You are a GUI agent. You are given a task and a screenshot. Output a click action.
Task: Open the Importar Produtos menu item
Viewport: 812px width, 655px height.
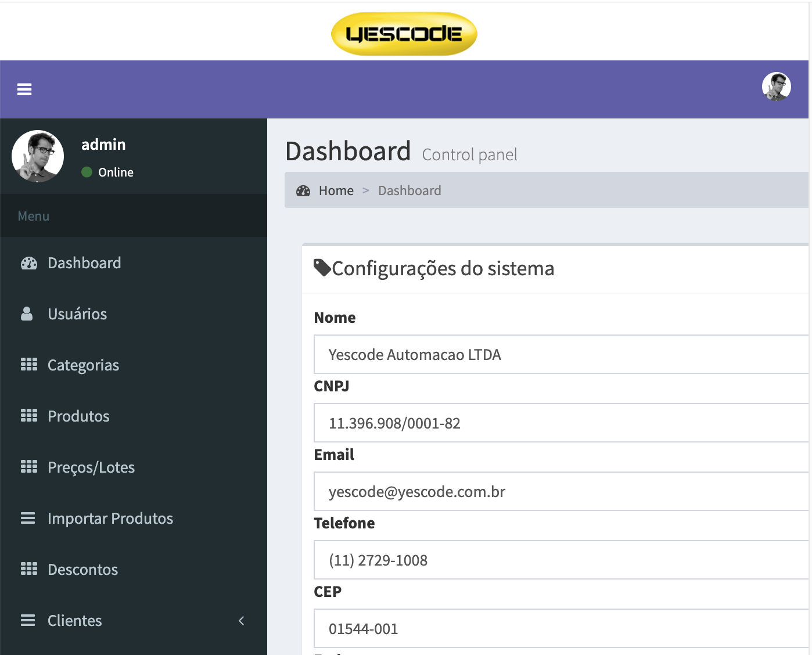[110, 519]
